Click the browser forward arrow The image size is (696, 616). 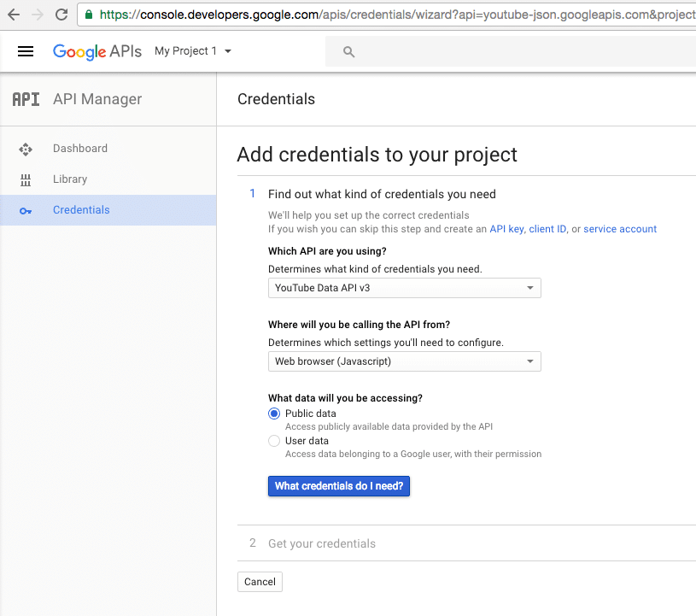[x=38, y=15]
